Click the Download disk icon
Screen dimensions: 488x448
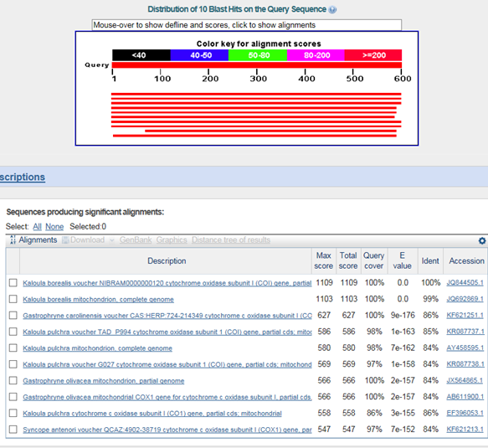[x=65, y=240]
